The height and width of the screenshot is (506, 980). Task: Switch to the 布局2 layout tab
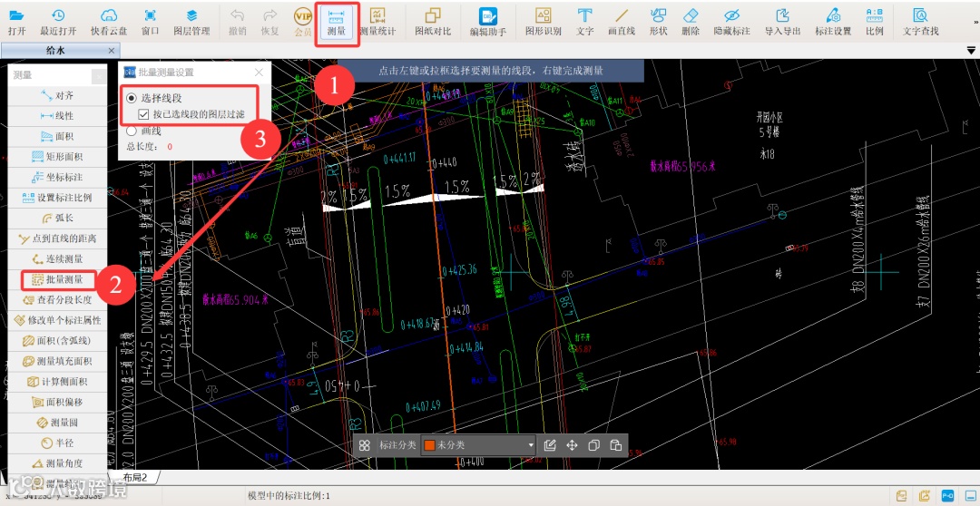tap(135, 477)
